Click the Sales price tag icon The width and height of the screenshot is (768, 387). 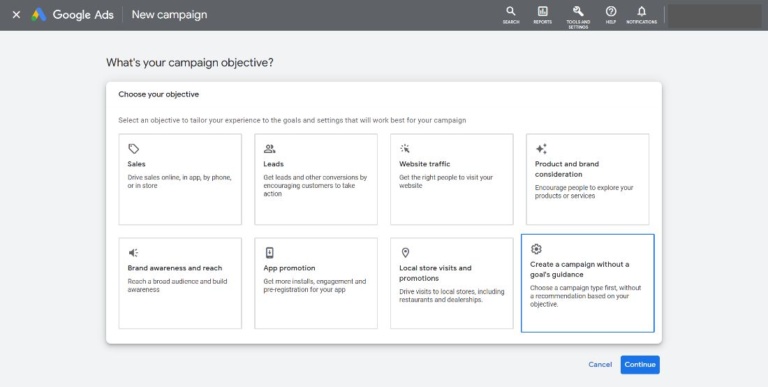click(x=133, y=148)
